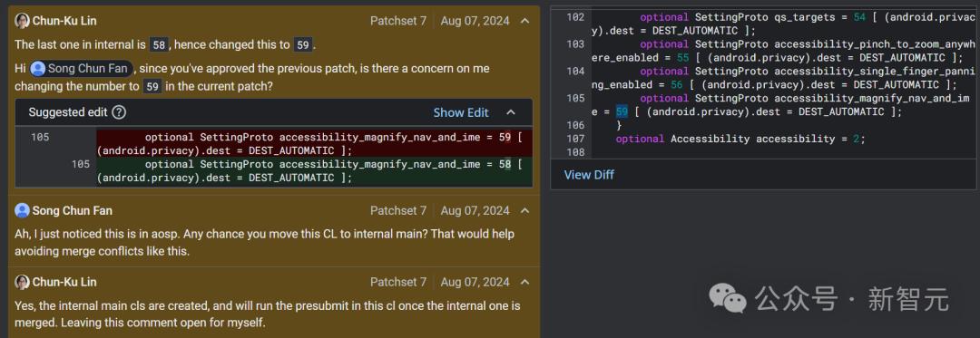The image size is (980, 338).
Task: Click line number 105 in code panel
Action: click(x=575, y=98)
